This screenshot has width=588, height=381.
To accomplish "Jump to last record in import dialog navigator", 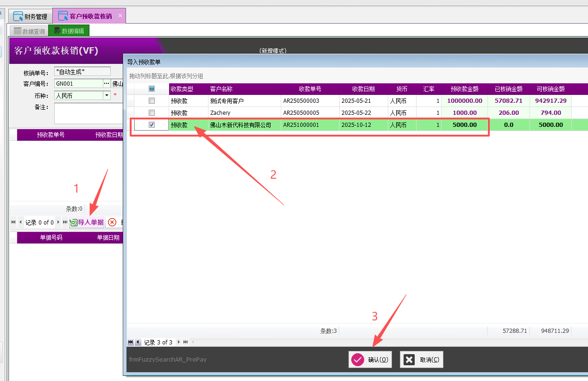I will (186, 342).
